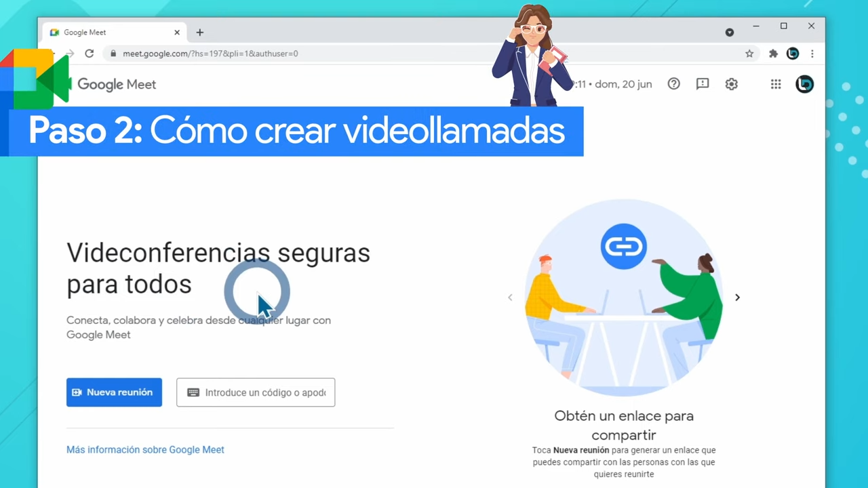Open the Google account avatar in Meet header

tap(804, 83)
